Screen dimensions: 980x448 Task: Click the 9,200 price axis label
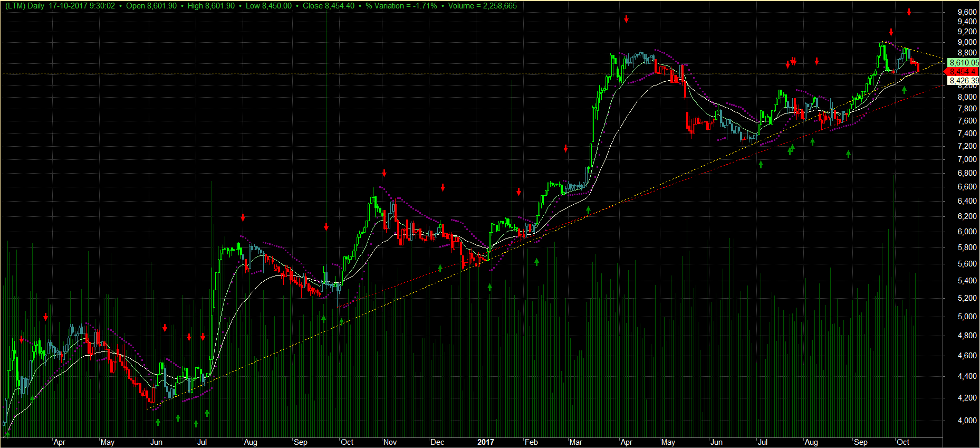coord(967,32)
